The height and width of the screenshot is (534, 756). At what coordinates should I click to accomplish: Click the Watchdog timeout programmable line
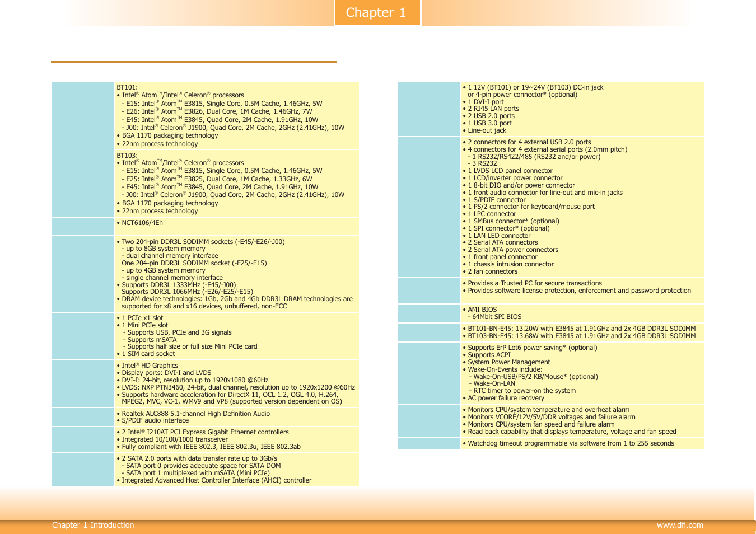(568, 443)
